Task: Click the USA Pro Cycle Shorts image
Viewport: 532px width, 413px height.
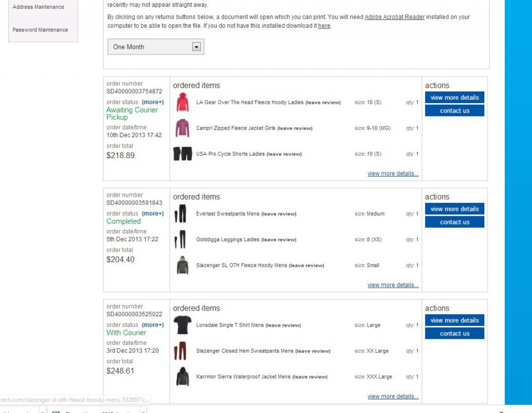Action: (182, 154)
